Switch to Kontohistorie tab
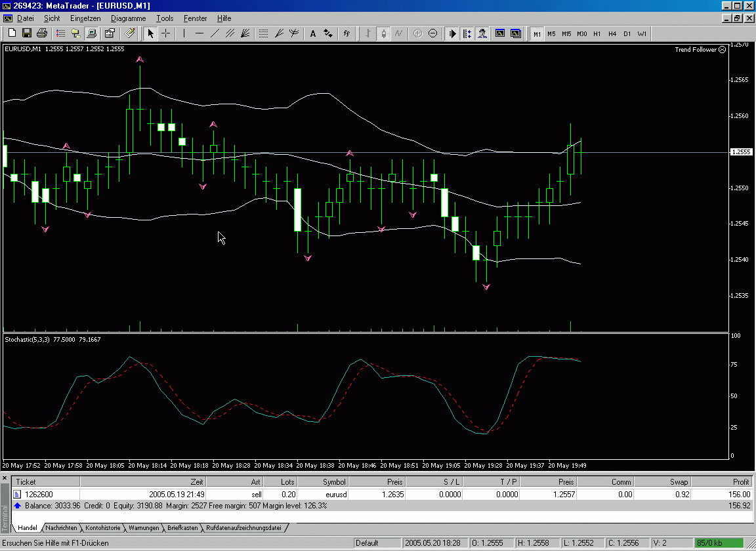The image size is (756, 551). pyautogui.click(x=102, y=527)
